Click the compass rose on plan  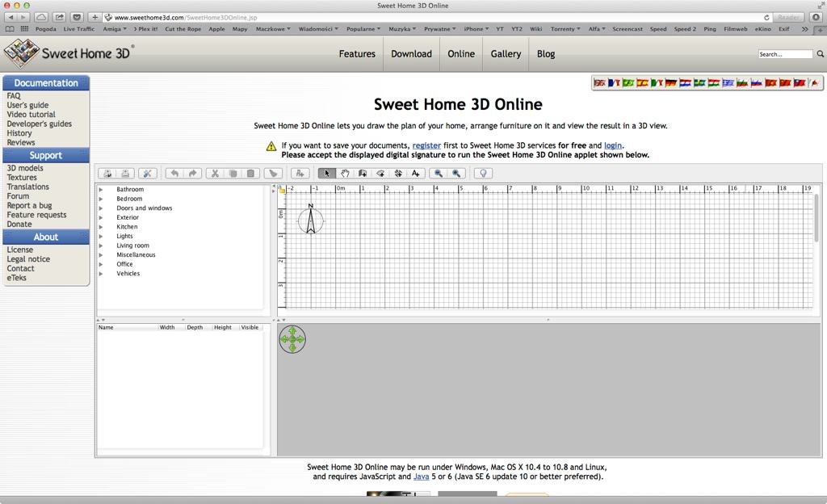311,220
